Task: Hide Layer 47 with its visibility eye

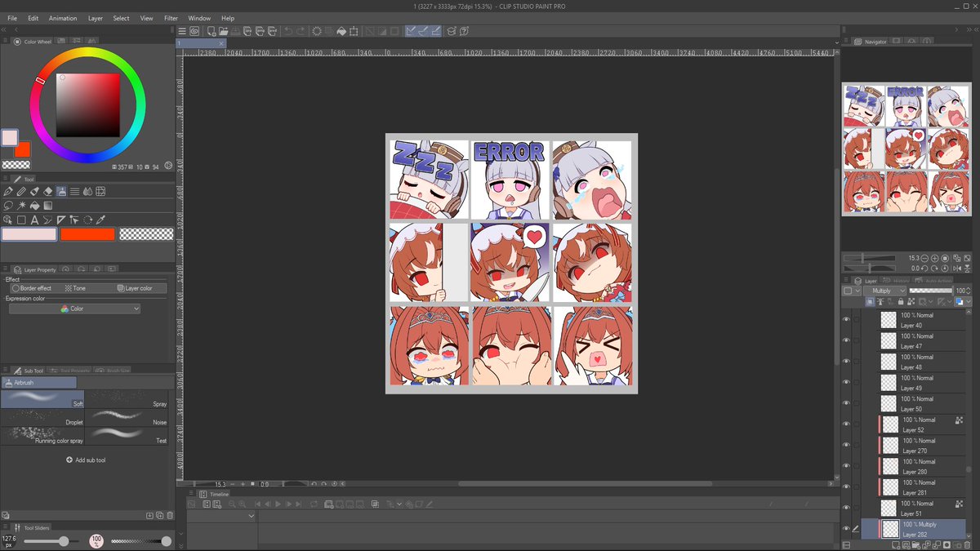Action: 847,340
